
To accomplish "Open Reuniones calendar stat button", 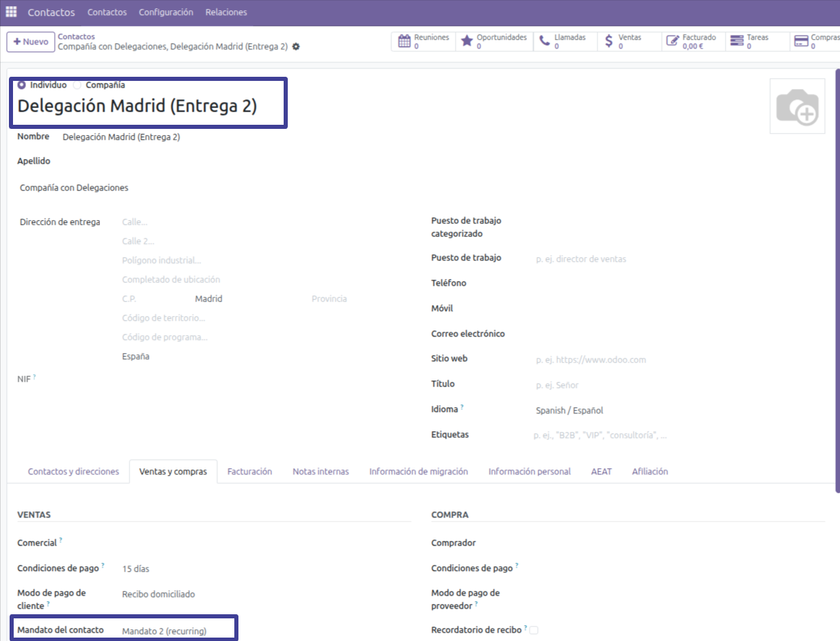I will (x=424, y=41).
